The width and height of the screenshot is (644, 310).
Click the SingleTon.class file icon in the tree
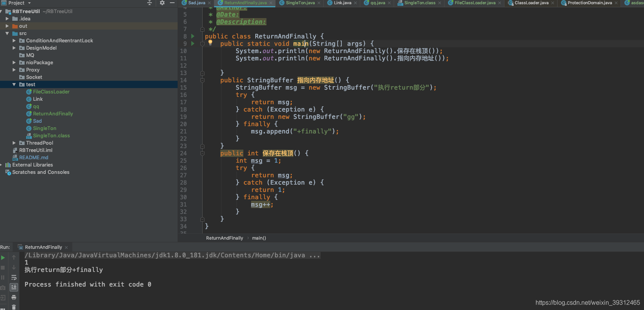pos(29,136)
